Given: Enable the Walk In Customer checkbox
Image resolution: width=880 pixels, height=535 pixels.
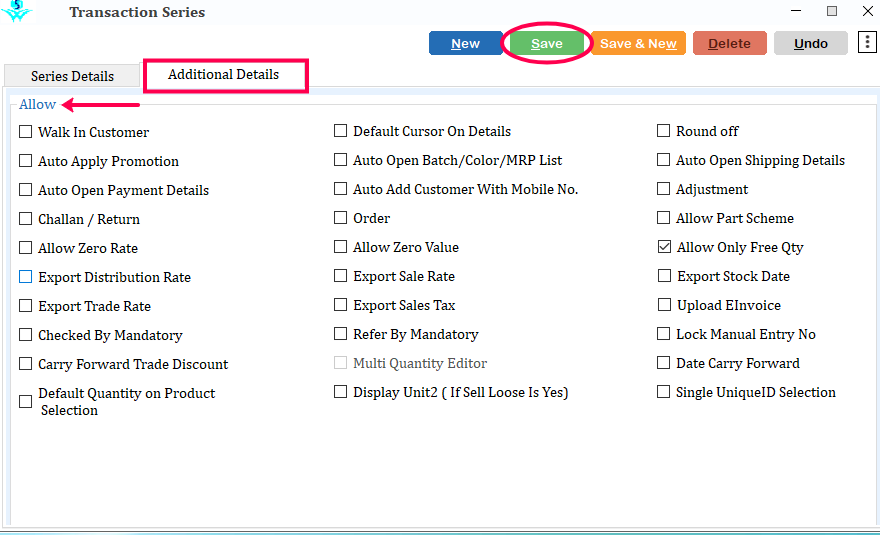Looking at the screenshot, I should click(26, 132).
